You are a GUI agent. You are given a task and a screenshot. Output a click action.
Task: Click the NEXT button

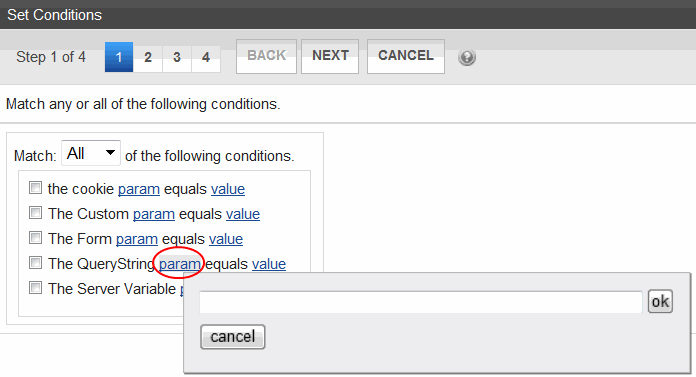(330, 56)
